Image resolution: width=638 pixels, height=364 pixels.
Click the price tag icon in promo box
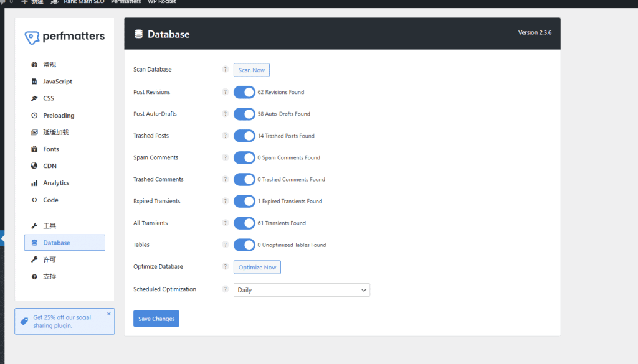coord(24,321)
